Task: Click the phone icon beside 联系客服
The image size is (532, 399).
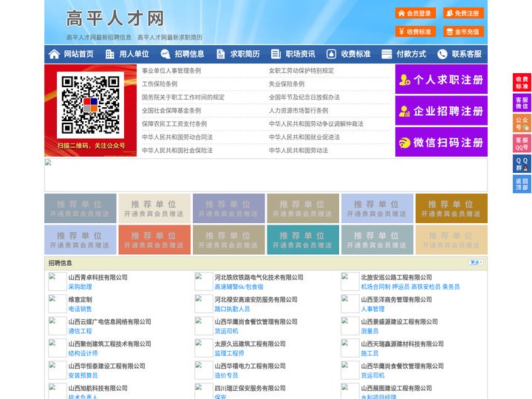Action: pos(442,54)
